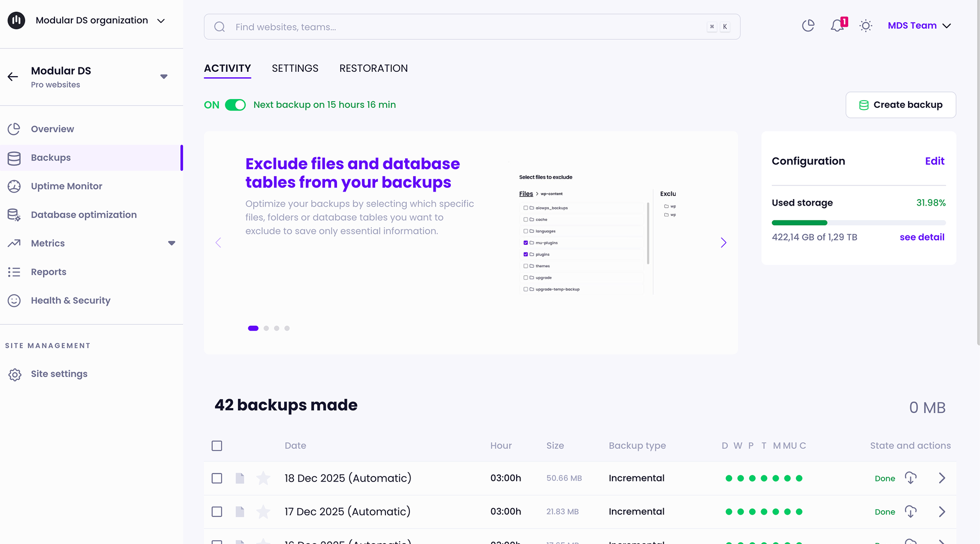Click the Create backup button
Image resolution: width=980 pixels, height=544 pixels.
pyautogui.click(x=901, y=105)
